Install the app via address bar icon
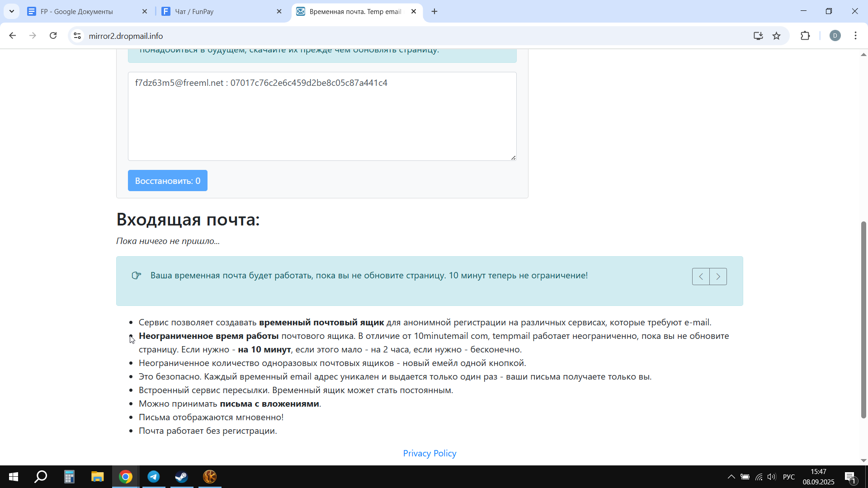Screen dimensions: 868x488 (758, 36)
